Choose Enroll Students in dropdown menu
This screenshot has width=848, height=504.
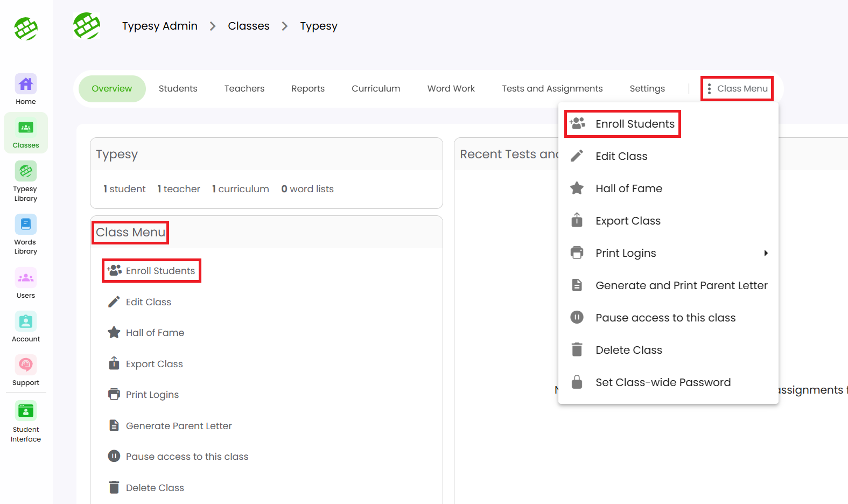(634, 124)
